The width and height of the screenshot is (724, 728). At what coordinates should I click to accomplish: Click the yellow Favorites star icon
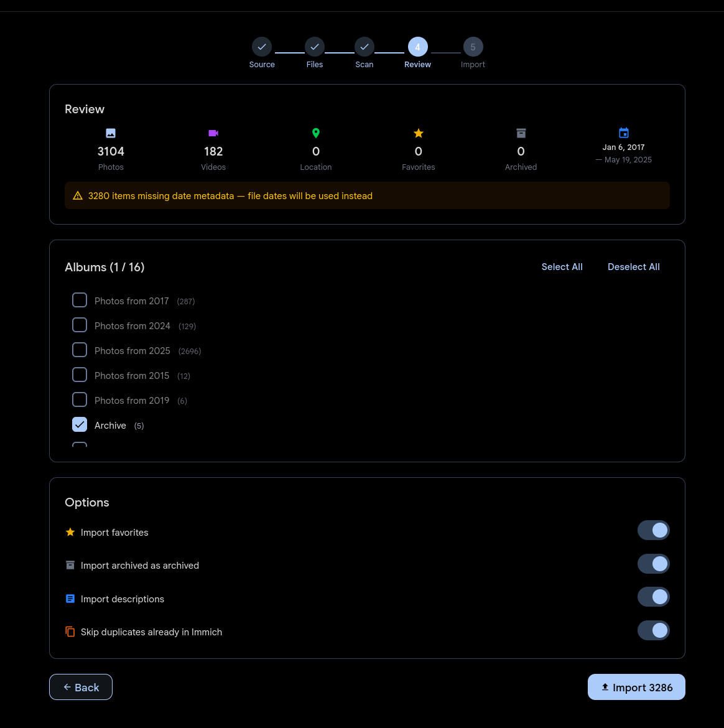click(x=419, y=133)
